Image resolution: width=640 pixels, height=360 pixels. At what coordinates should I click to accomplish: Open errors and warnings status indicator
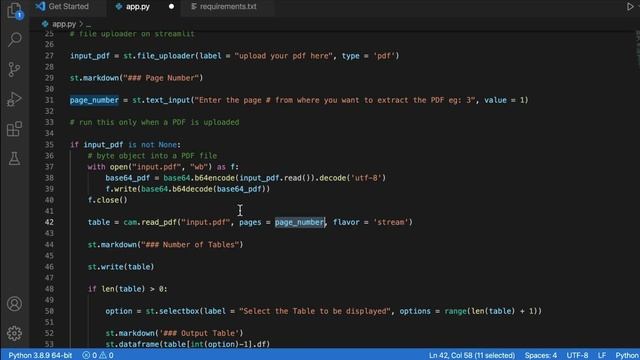[x=98, y=355]
